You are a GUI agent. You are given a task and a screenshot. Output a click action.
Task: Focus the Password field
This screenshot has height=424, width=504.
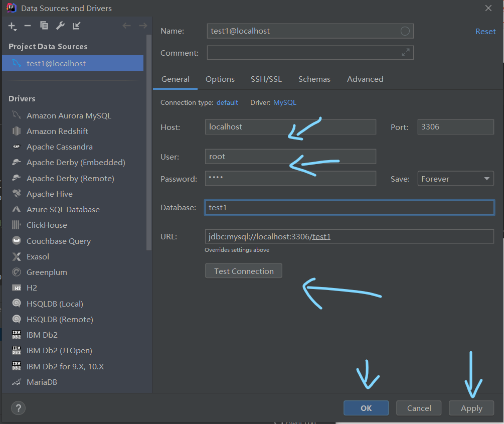(x=290, y=178)
